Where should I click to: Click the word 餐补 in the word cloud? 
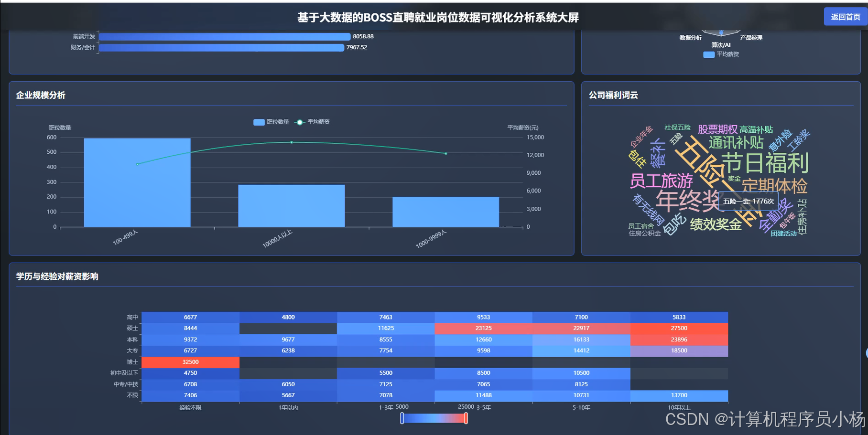[x=658, y=153]
